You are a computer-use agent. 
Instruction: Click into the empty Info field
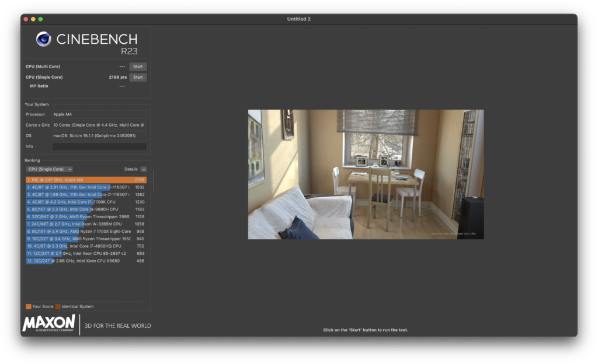tap(99, 146)
